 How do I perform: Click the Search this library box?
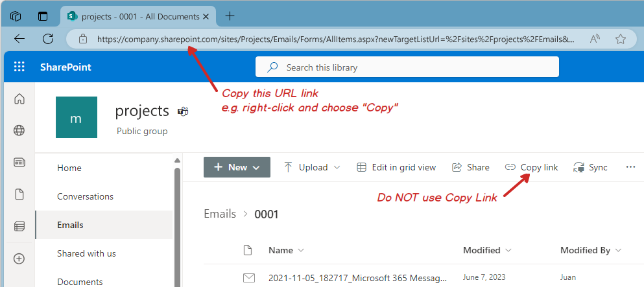[x=407, y=67]
